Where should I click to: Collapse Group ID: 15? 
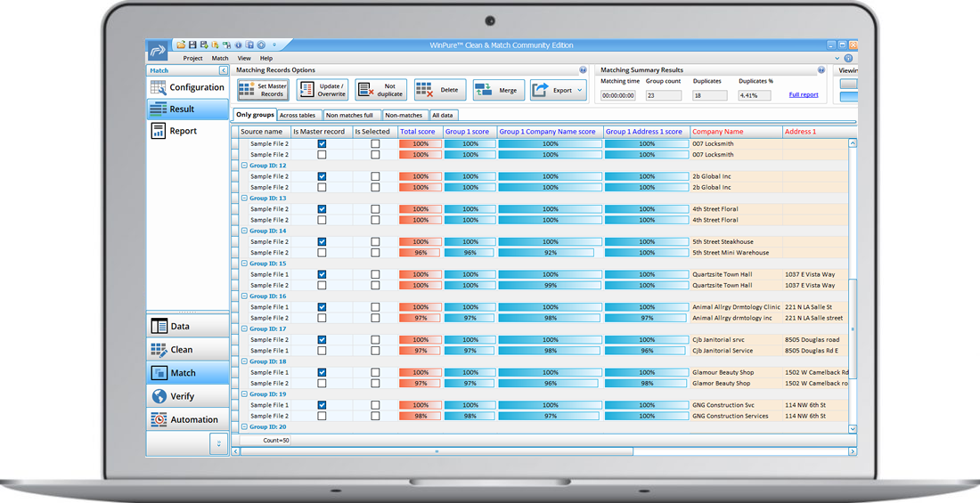(244, 264)
